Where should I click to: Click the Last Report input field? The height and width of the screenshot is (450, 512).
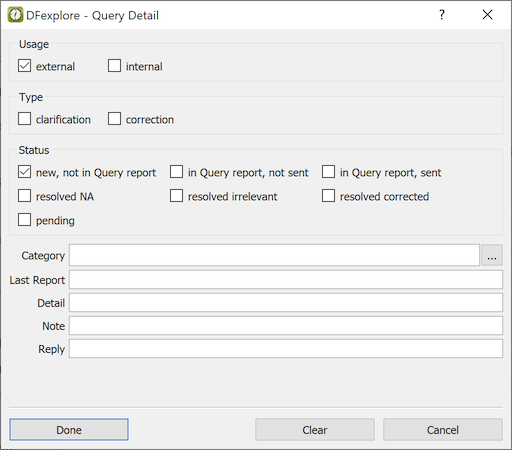tap(286, 280)
